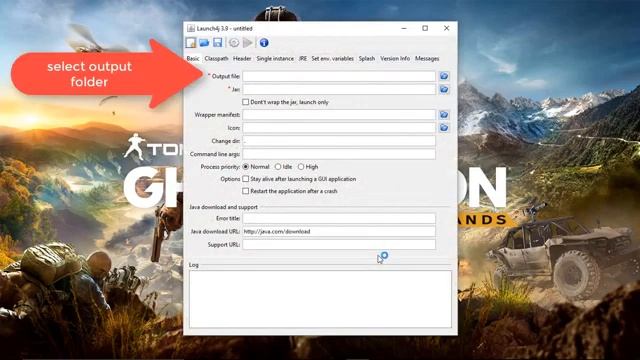The width and height of the screenshot is (640, 360).
Task: Focus the Icon path field
Action: click(339, 128)
